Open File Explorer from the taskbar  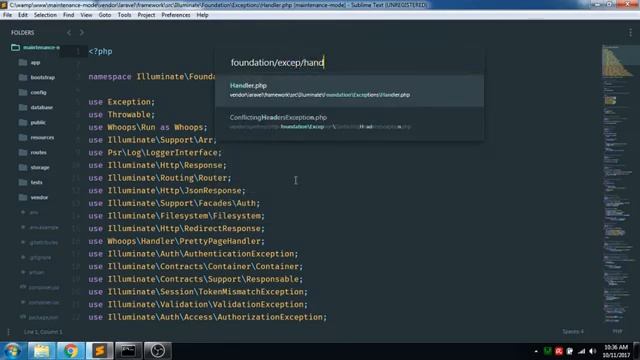click(41, 351)
